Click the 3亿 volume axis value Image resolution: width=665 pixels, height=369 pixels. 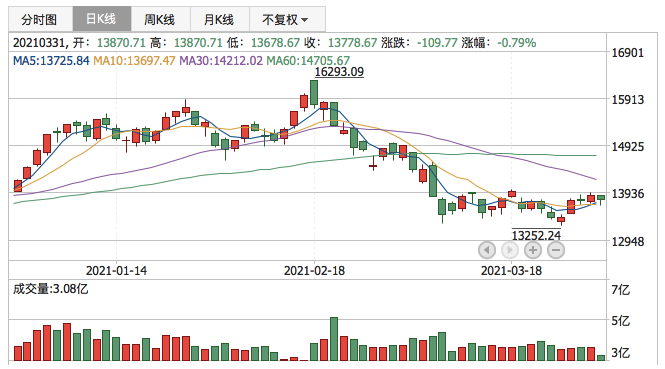tap(620, 353)
